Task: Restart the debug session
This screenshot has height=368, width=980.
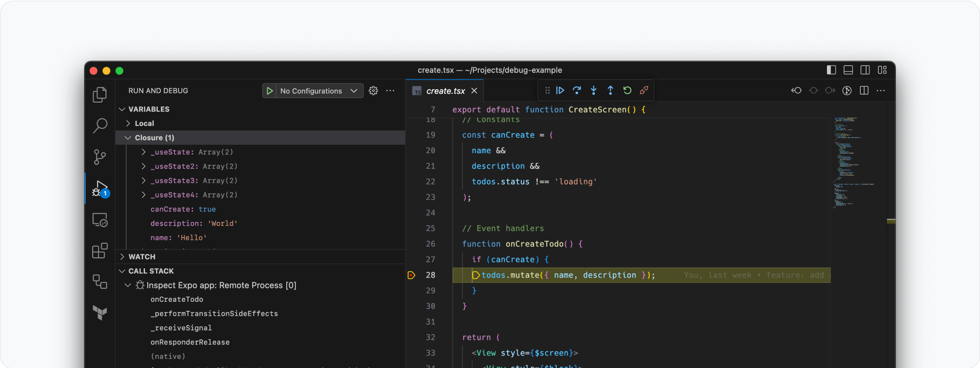Action: coord(627,90)
